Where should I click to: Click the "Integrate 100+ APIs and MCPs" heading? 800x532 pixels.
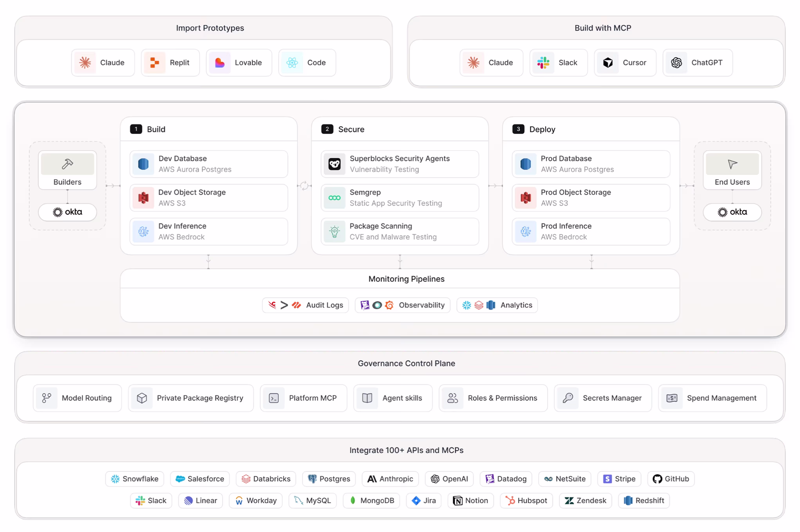tap(406, 450)
